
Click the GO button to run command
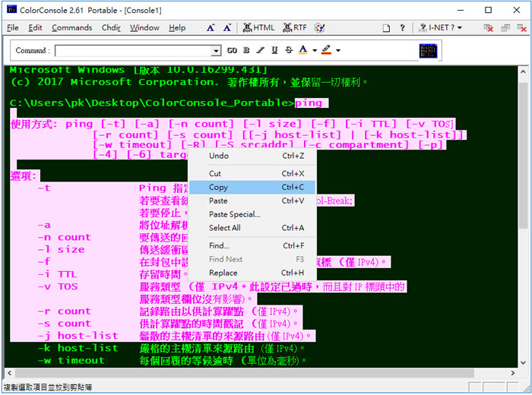(232, 51)
